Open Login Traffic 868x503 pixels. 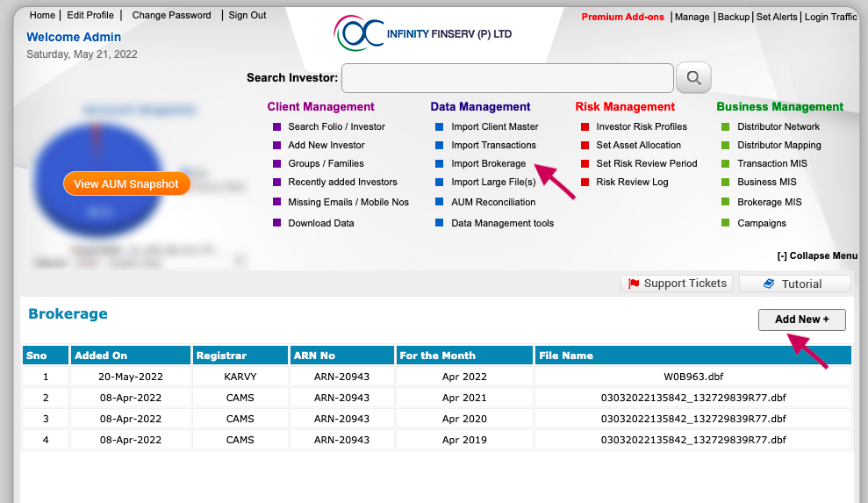tap(831, 17)
